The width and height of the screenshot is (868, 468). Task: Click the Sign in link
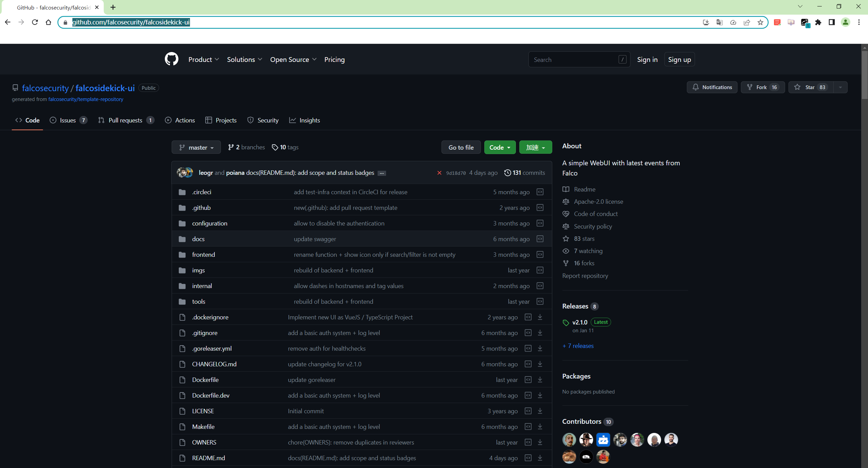(647, 60)
